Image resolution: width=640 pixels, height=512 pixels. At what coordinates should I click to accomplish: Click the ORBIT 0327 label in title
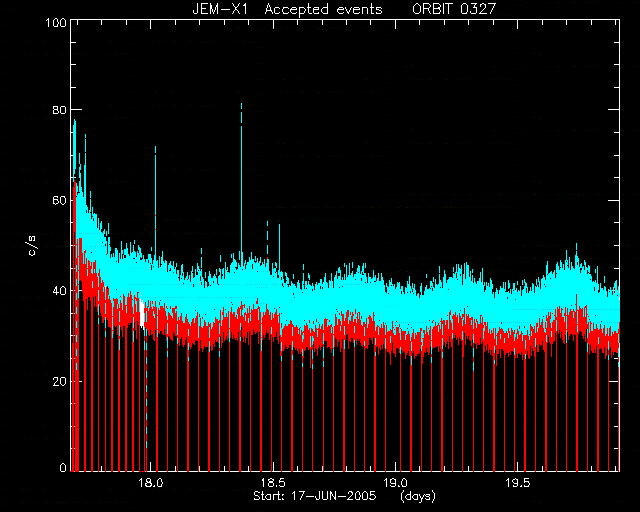point(454,9)
